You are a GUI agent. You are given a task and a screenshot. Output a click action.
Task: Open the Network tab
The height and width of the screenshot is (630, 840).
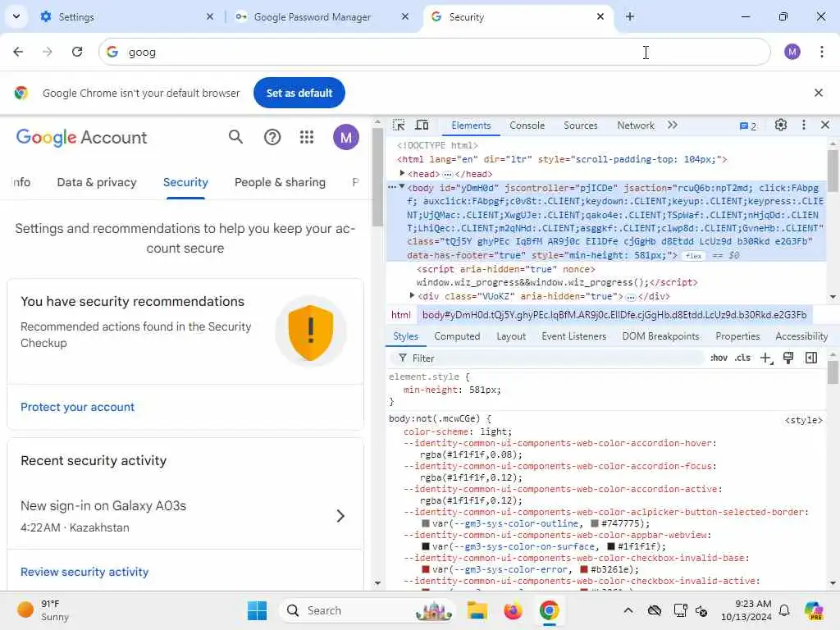coord(636,126)
